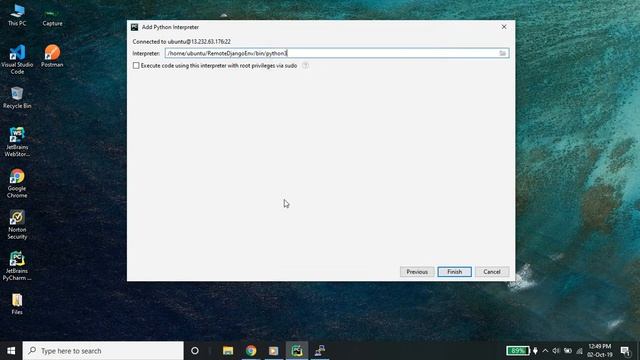640x360 pixels.
Task: Select Norton Security desktop shortcut
Action: (17, 224)
